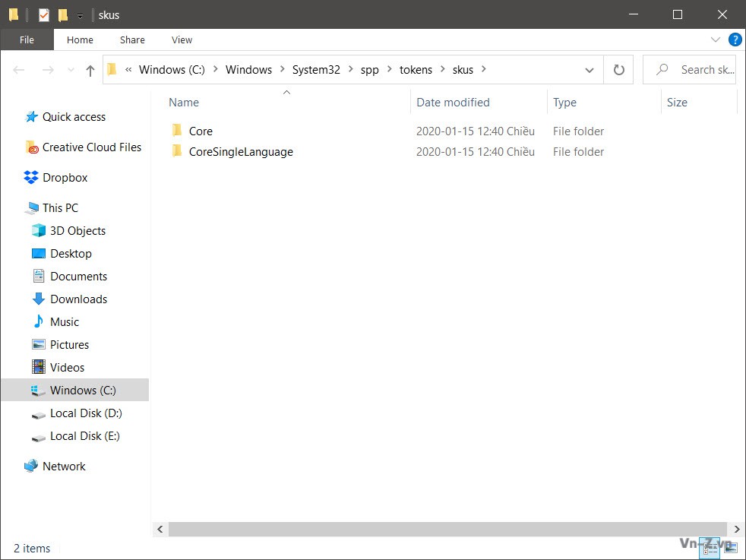Click the Core folder icon
746x560 pixels.
click(177, 130)
